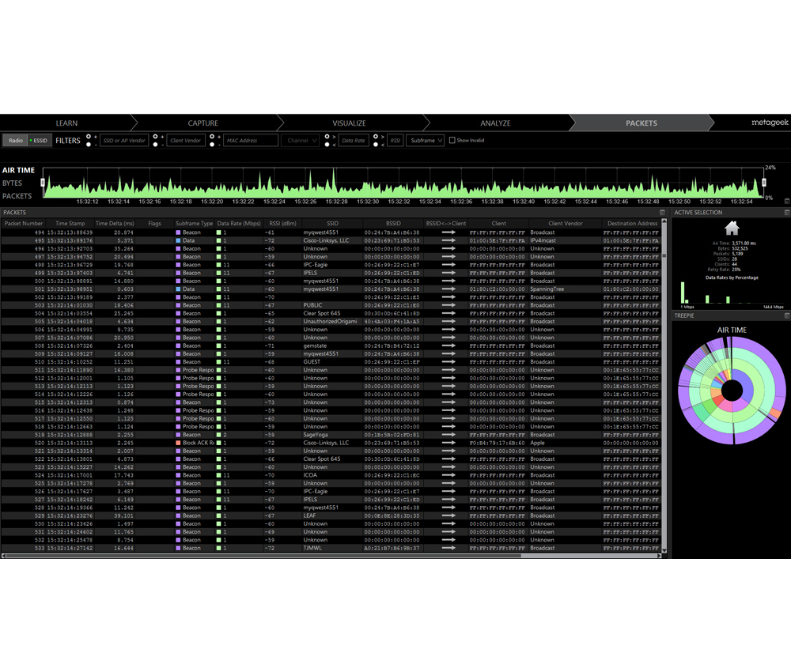Select include (+) radio for MAC Address filter
Screen dimensions: 791x672
tap(212, 137)
